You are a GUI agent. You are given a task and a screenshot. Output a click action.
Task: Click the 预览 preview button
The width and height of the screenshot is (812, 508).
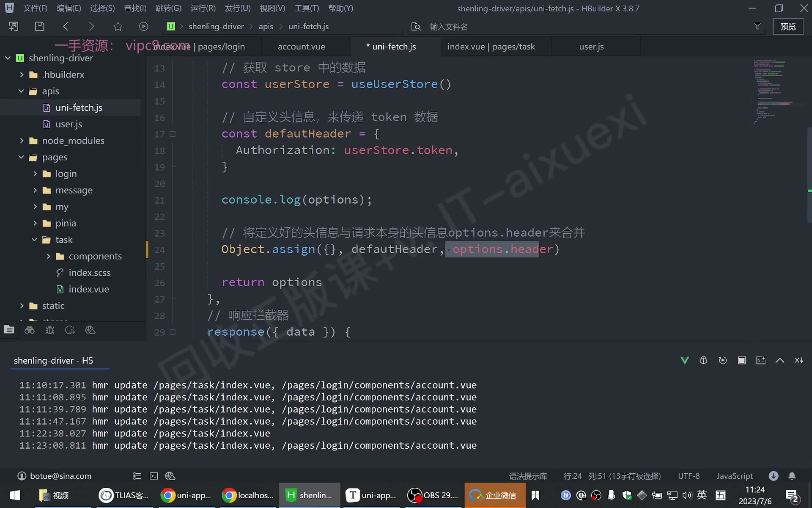[x=788, y=26]
